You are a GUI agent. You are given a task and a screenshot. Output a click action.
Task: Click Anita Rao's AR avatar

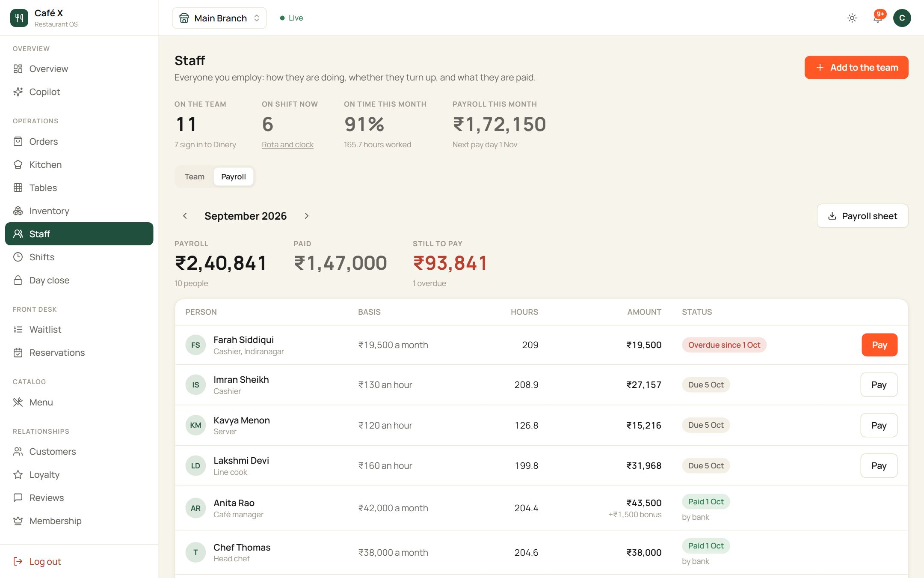coord(195,508)
